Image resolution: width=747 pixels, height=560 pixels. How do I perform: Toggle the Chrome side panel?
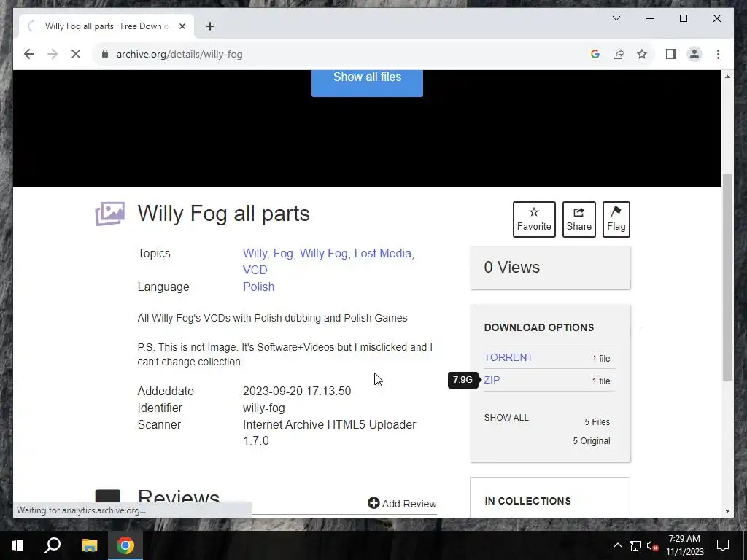(x=671, y=54)
